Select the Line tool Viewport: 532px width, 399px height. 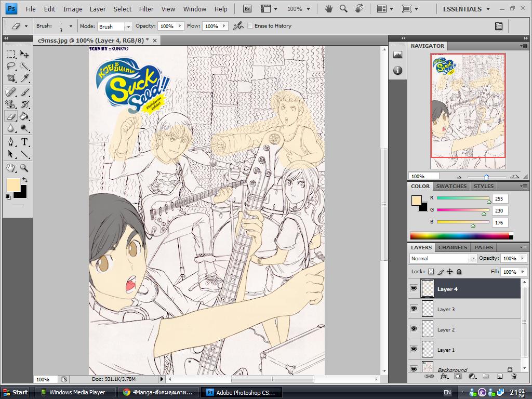tap(24, 154)
